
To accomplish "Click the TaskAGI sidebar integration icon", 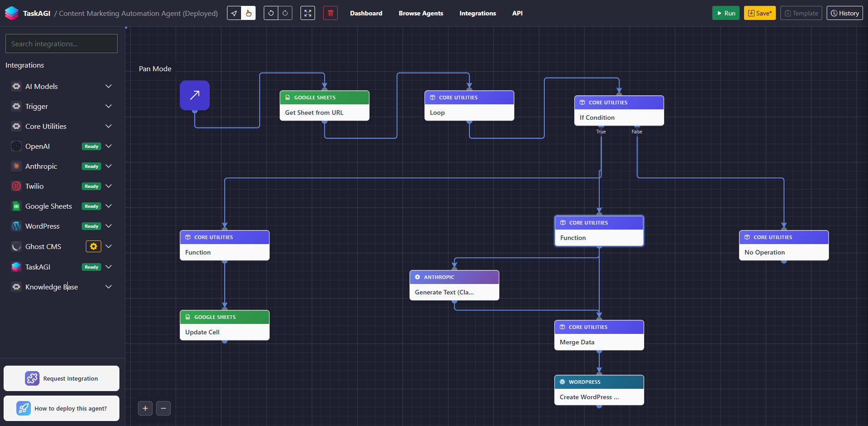I will pos(16,267).
